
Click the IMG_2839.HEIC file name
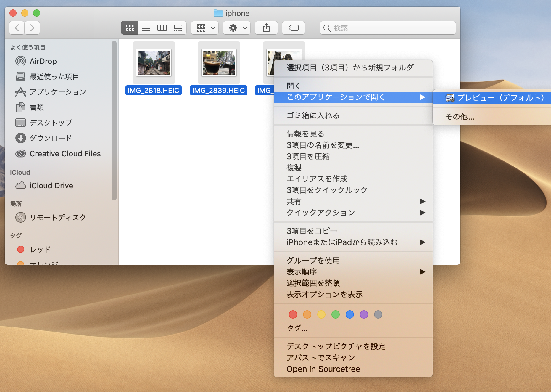pos(219,90)
